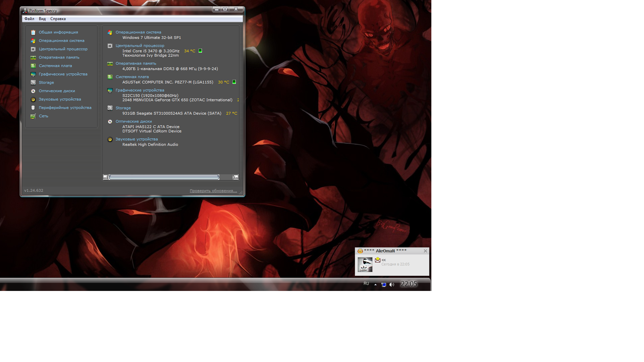Click the drive icon beside Storage summary heading

point(110,108)
